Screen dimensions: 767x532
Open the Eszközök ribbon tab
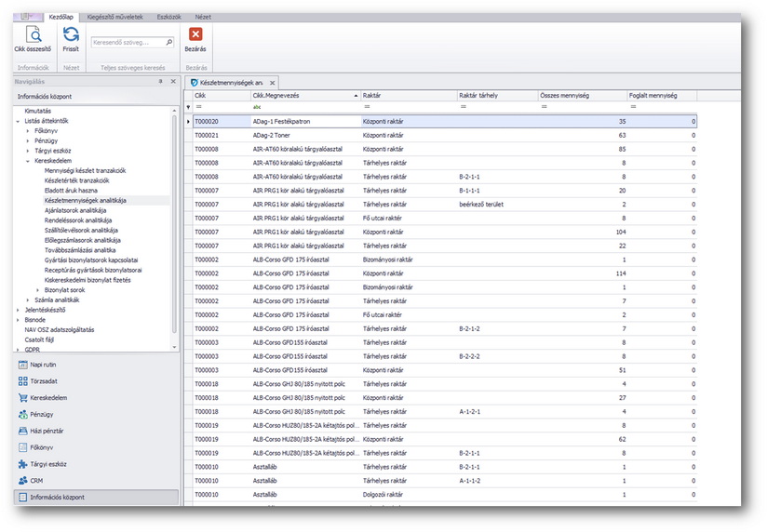168,17
